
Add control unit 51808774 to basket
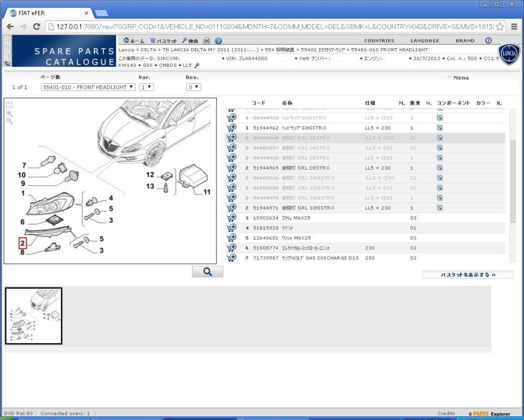click(231, 248)
